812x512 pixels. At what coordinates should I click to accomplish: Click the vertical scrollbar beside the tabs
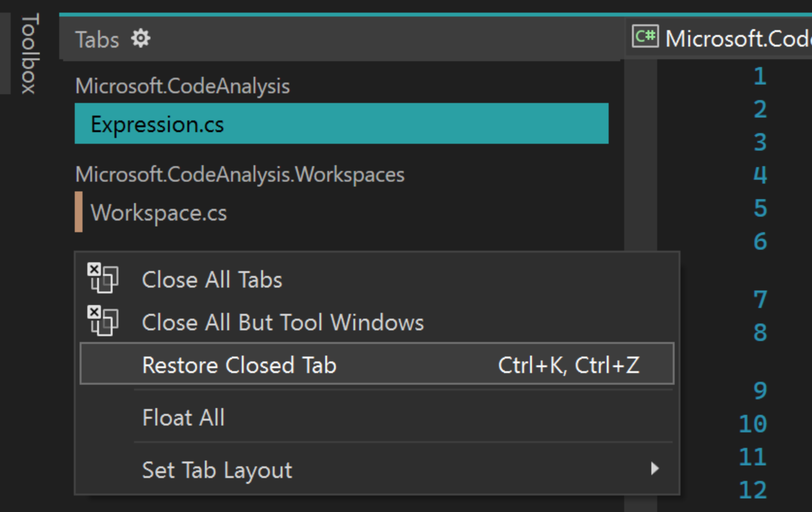(x=640, y=155)
